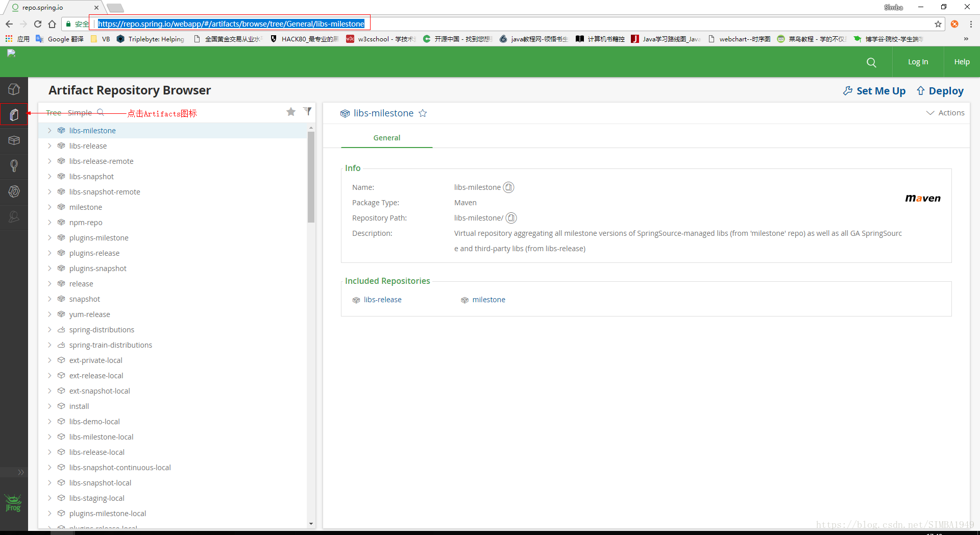This screenshot has height=535, width=980.
Task: Expand the npm-repo tree node
Action: click(x=50, y=223)
